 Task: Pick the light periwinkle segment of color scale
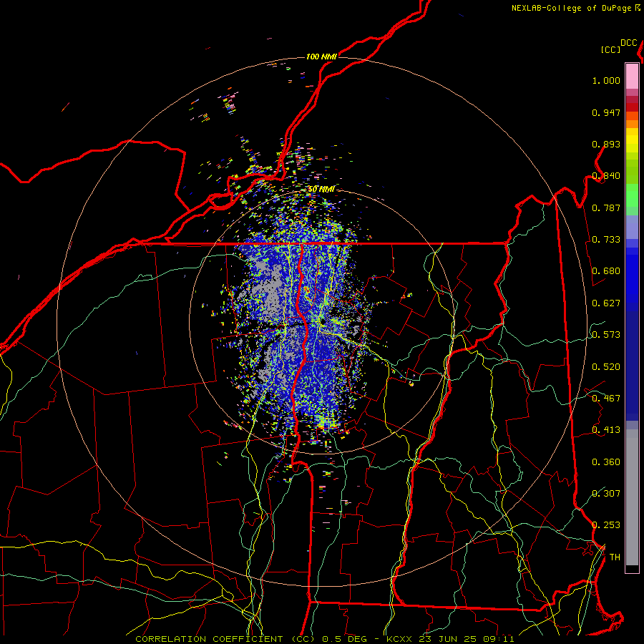point(632,227)
